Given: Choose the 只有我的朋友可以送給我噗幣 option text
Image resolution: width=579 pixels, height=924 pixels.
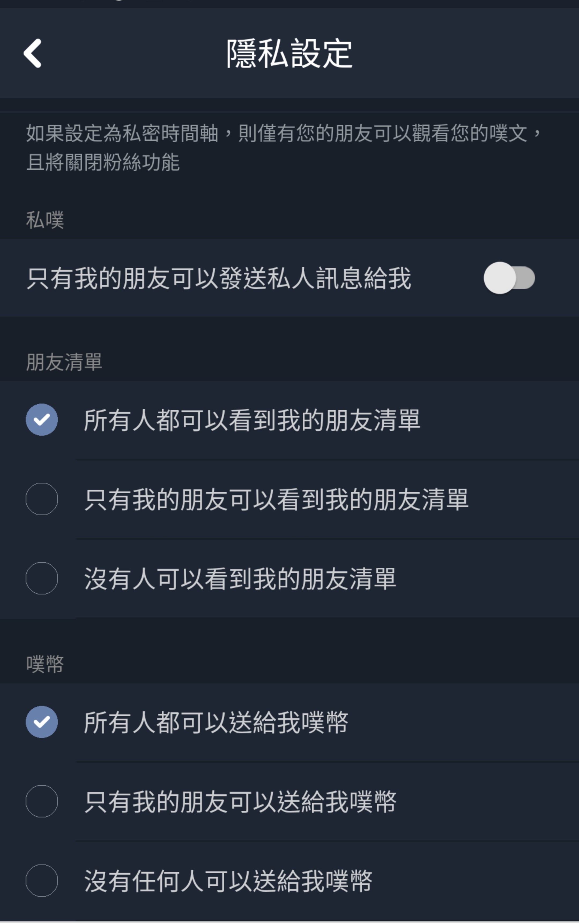Looking at the screenshot, I should 240,802.
